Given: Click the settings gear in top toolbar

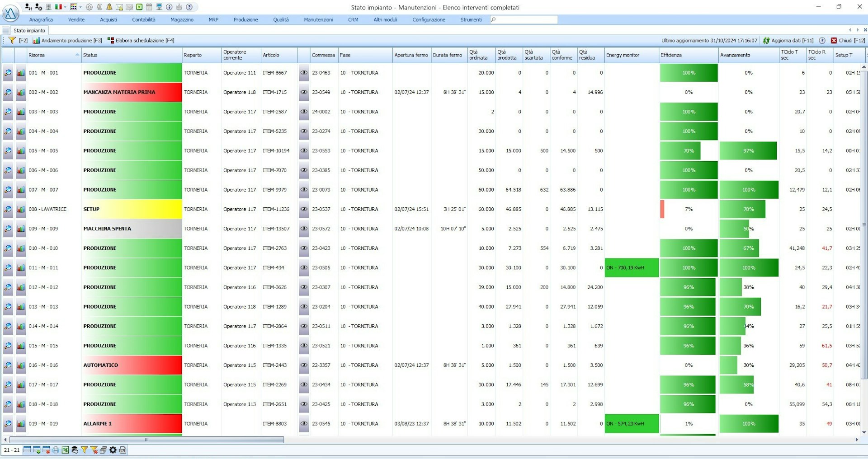Looking at the screenshot, I should (89, 7).
